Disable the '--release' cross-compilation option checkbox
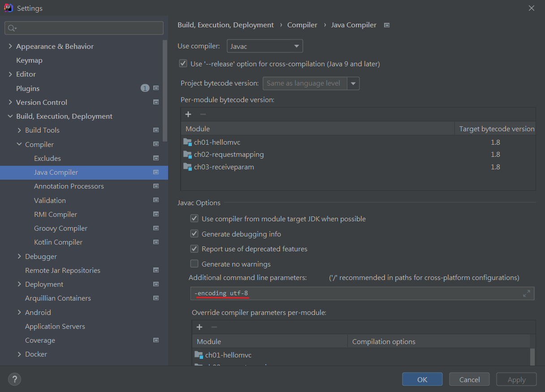545x392 pixels. coord(183,64)
